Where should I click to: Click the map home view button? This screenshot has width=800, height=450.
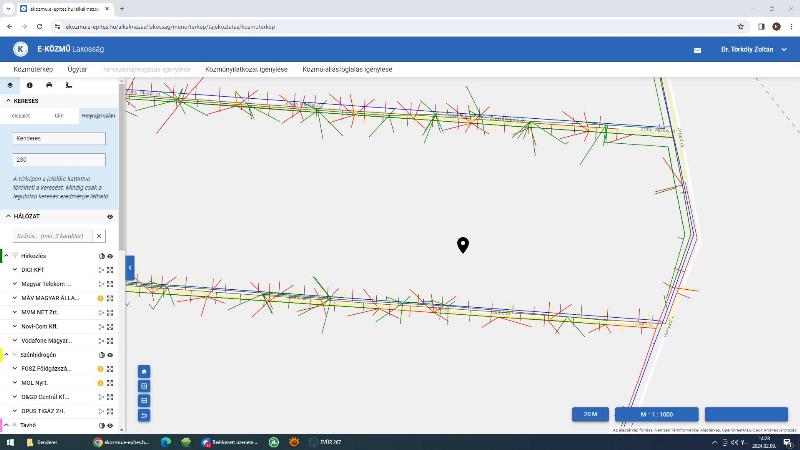144,371
